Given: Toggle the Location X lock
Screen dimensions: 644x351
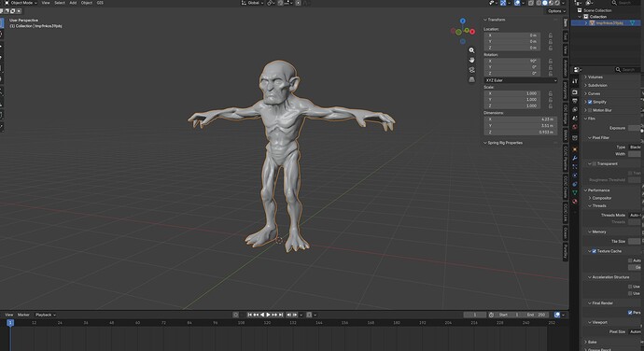Looking at the screenshot, I should (x=551, y=35).
